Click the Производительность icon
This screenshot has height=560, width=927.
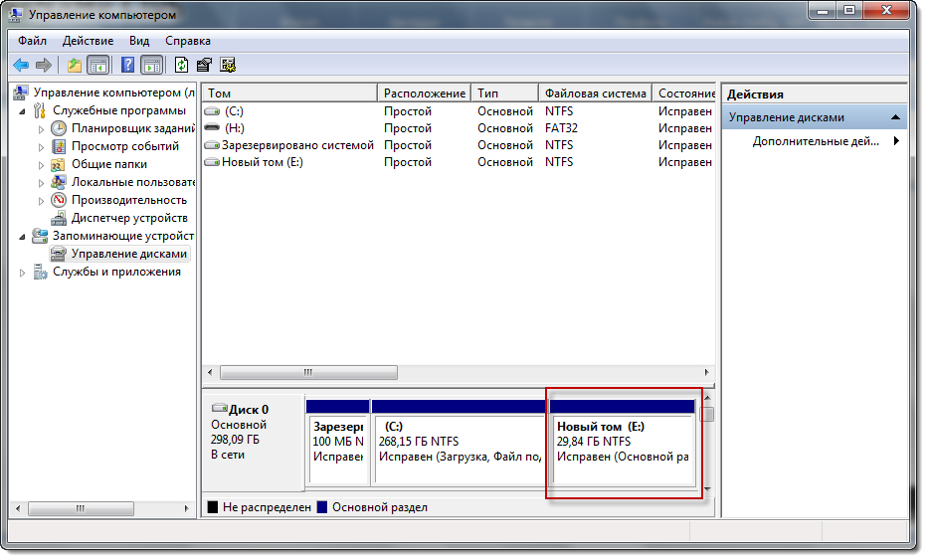(x=58, y=200)
